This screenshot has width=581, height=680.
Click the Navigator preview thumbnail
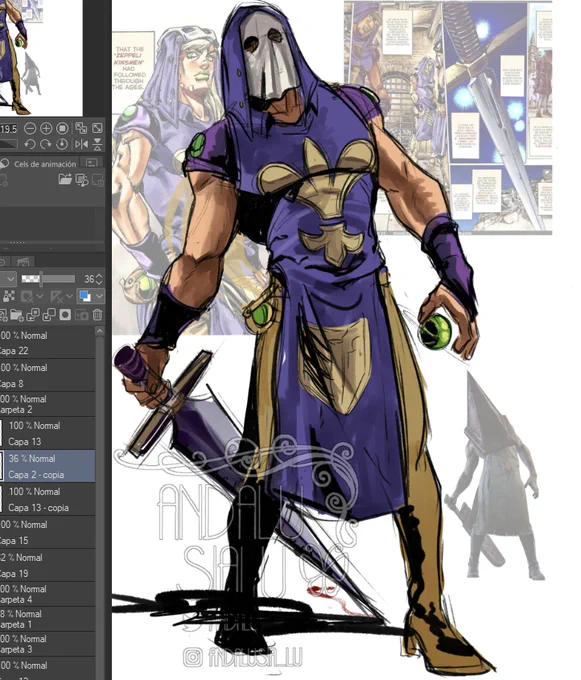click(41, 57)
